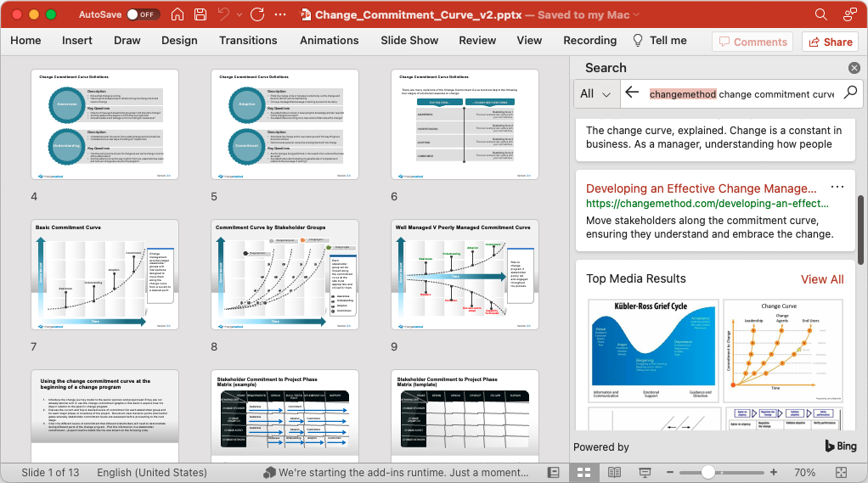This screenshot has height=483, width=868.
Task: Open more options for the Developing result
Action: coord(837,188)
